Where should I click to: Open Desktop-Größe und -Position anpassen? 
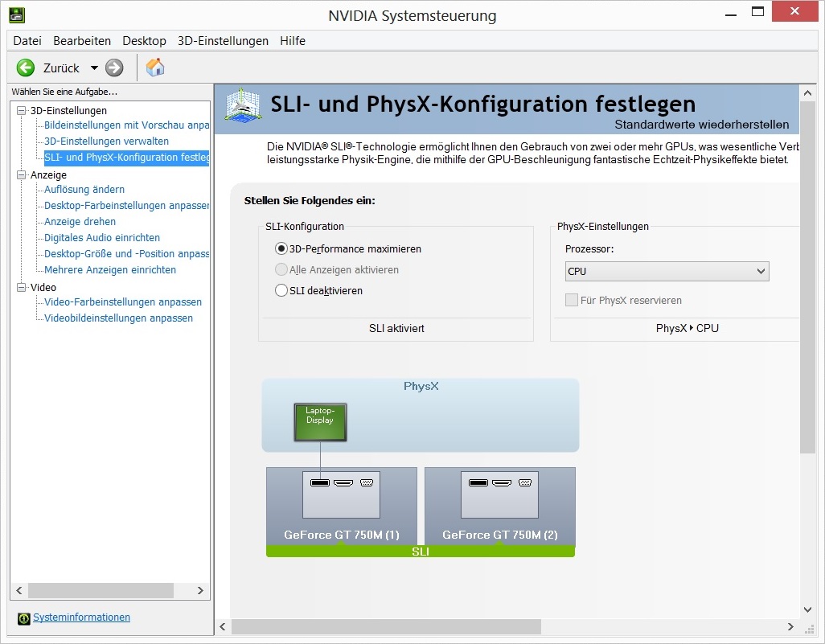point(126,253)
